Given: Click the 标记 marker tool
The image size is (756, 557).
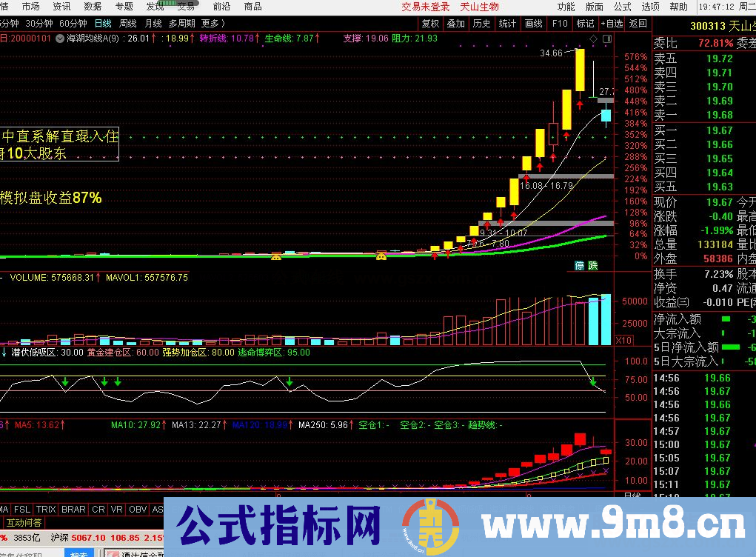Looking at the screenshot, I should click(x=584, y=23).
